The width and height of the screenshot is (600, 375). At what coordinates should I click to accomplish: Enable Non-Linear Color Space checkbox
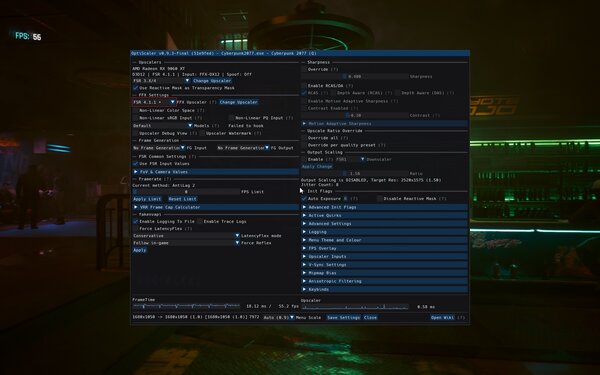(135, 110)
